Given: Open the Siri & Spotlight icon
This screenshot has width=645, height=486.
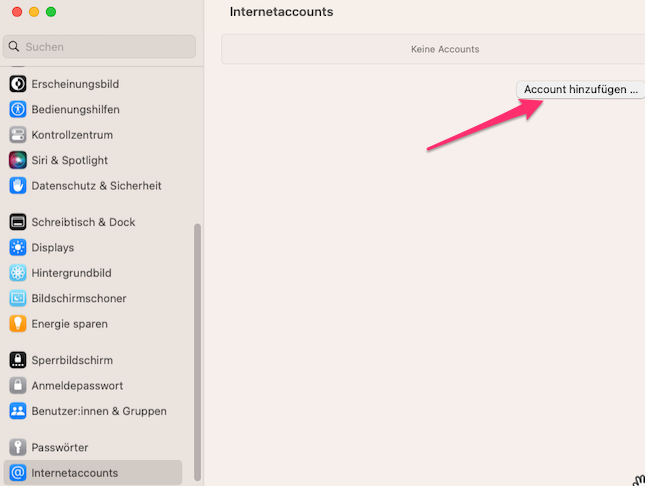Looking at the screenshot, I should [17, 160].
